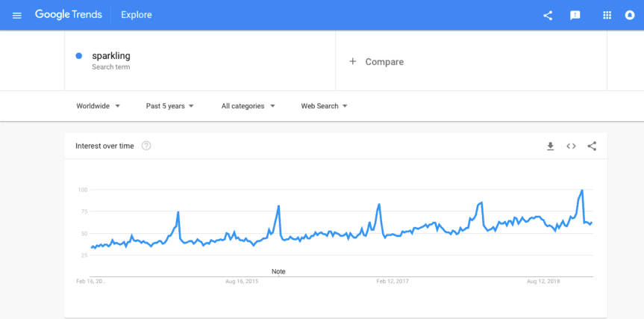Image resolution: width=644 pixels, height=319 pixels.
Task: Open the Web Search type dropdown
Action: (325, 106)
